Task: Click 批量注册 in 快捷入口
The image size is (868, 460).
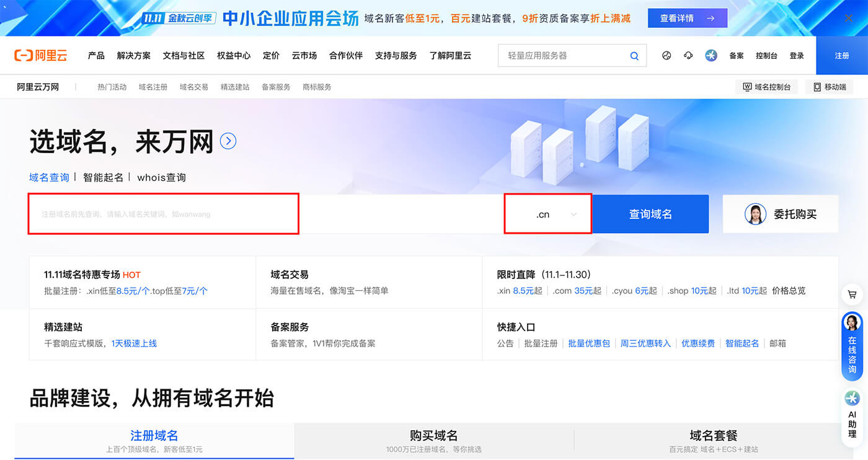Action: [x=541, y=343]
